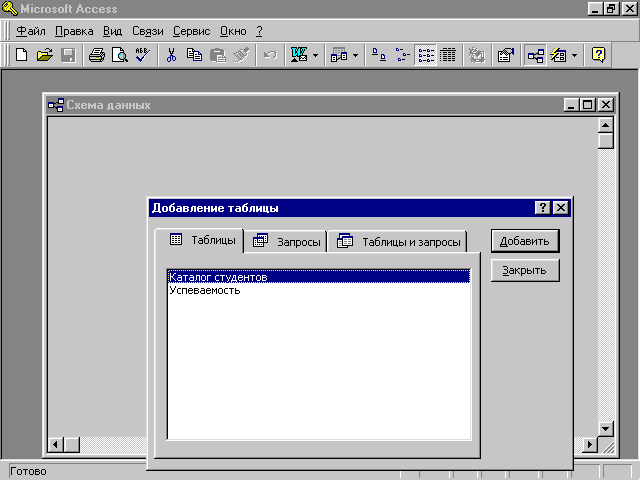640x480 pixels.
Task: Click the Format Painter brush icon
Action: pyautogui.click(x=241, y=55)
